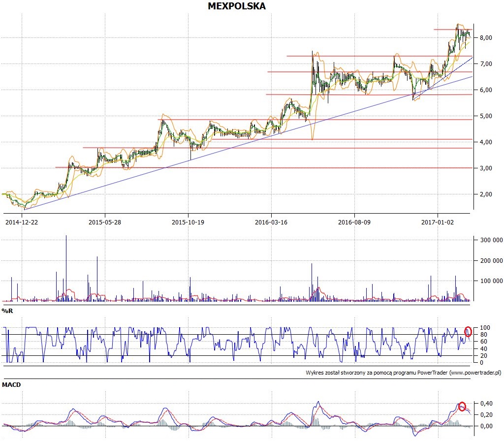Click the 40 level on %R axis
This screenshot has width=504, height=442.
483,349
